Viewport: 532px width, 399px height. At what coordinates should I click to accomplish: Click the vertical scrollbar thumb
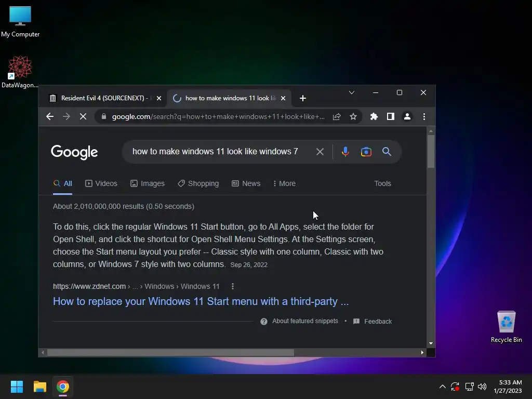click(x=431, y=151)
